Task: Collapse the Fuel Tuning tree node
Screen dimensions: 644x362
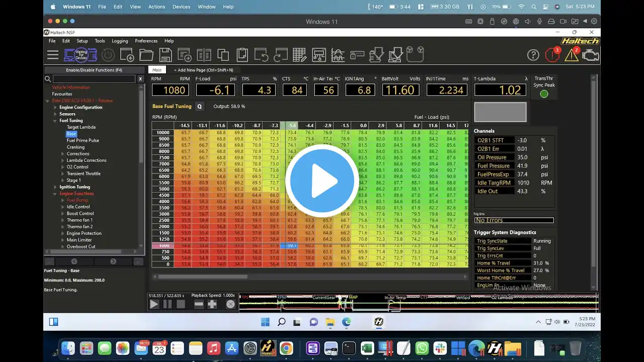Action: [x=55, y=121]
